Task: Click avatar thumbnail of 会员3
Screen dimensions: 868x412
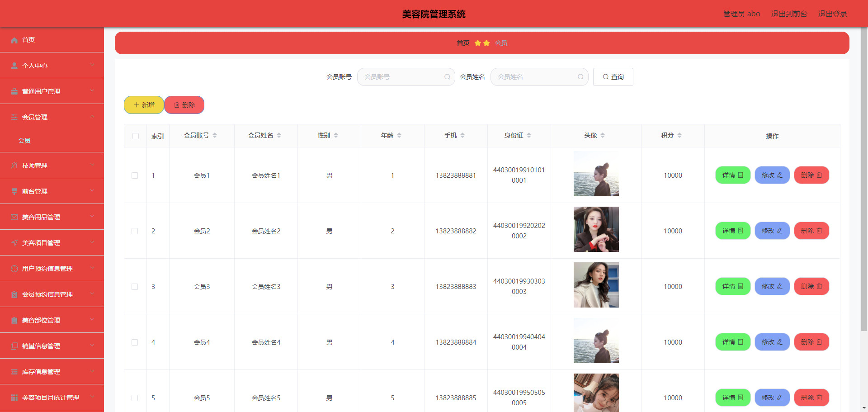Action: (596, 285)
